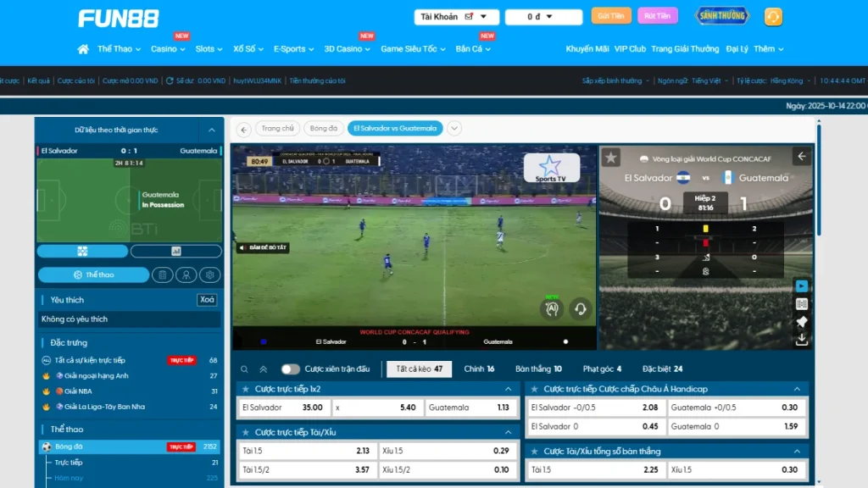Collapse the Cược trực tiếp Tài/Xỉu section
Image resolution: width=868 pixels, height=488 pixels.
pos(509,432)
